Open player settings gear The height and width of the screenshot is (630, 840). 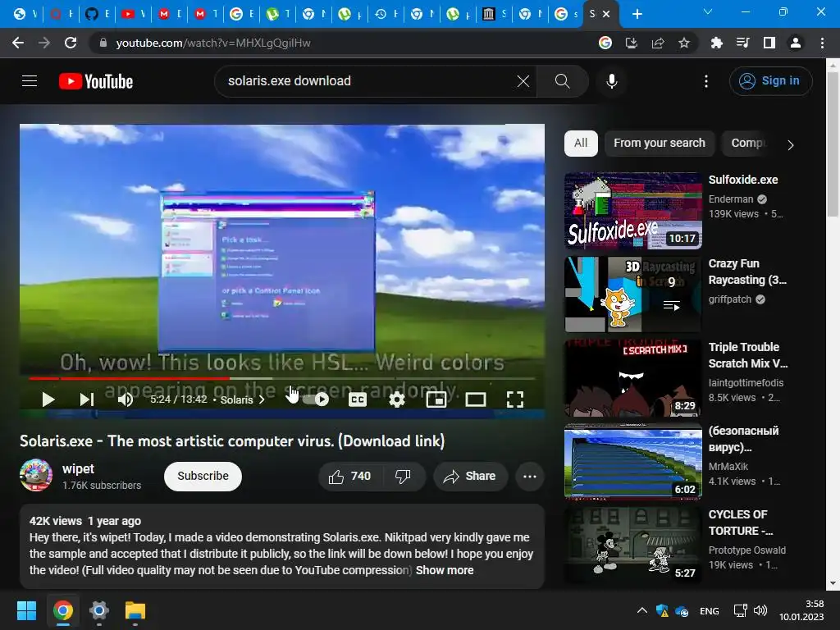pyautogui.click(x=397, y=399)
